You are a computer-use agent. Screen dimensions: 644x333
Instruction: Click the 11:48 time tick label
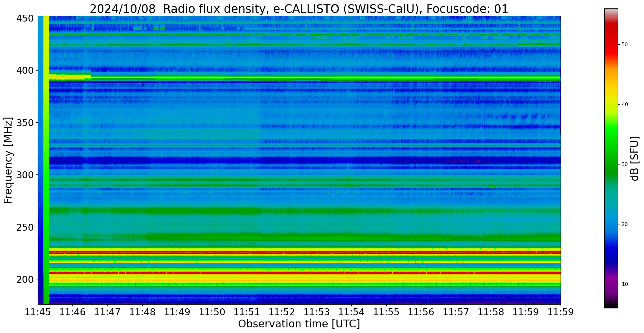pyautogui.click(x=143, y=312)
